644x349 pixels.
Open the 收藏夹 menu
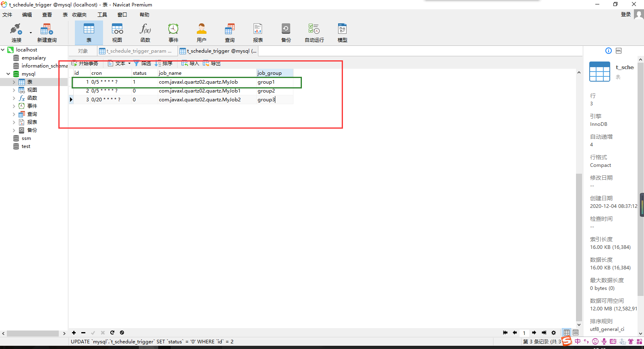tap(79, 15)
